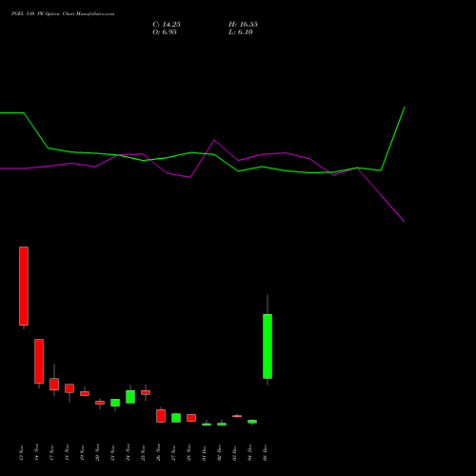Select the tall green candle for 05 Dec

pyautogui.click(x=268, y=347)
